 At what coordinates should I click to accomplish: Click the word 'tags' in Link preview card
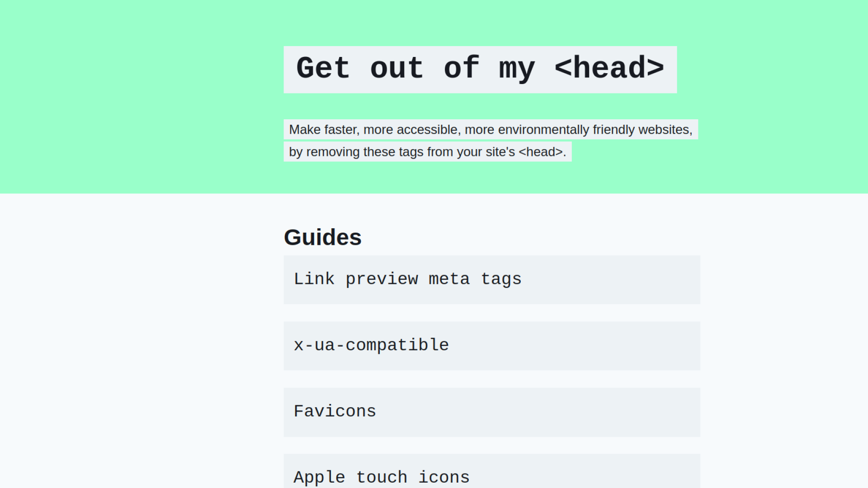click(501, 279)
